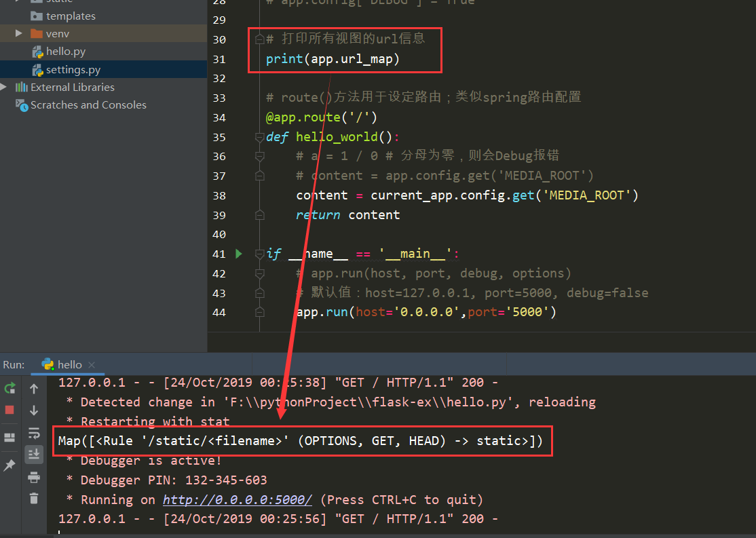756x538 pixels.
Task: Close the hello run tab
Action: tap(92, 365)
